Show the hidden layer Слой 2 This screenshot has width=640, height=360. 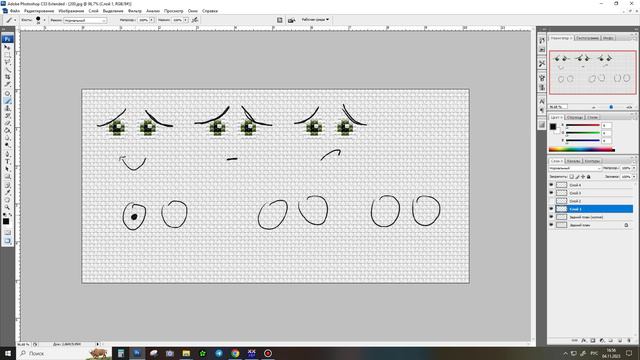pyautogui.click(x=551, y=201)
